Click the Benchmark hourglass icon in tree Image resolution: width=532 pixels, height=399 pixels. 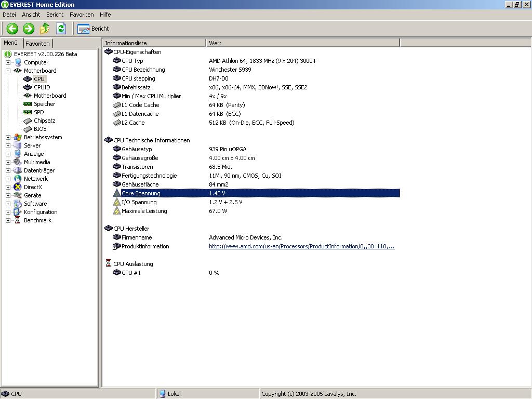(17, 220)
